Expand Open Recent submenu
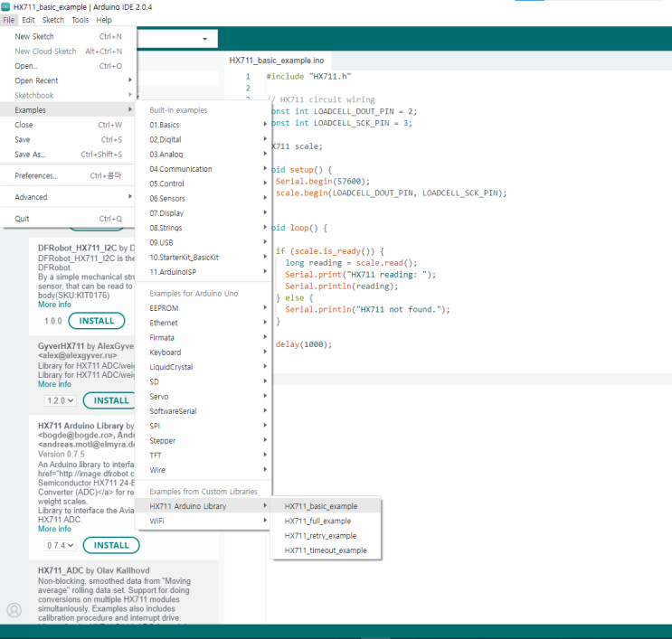 (x=68, y=80)
